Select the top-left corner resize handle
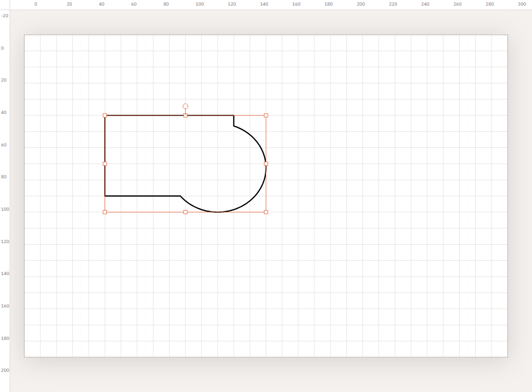 coord(105,115)
